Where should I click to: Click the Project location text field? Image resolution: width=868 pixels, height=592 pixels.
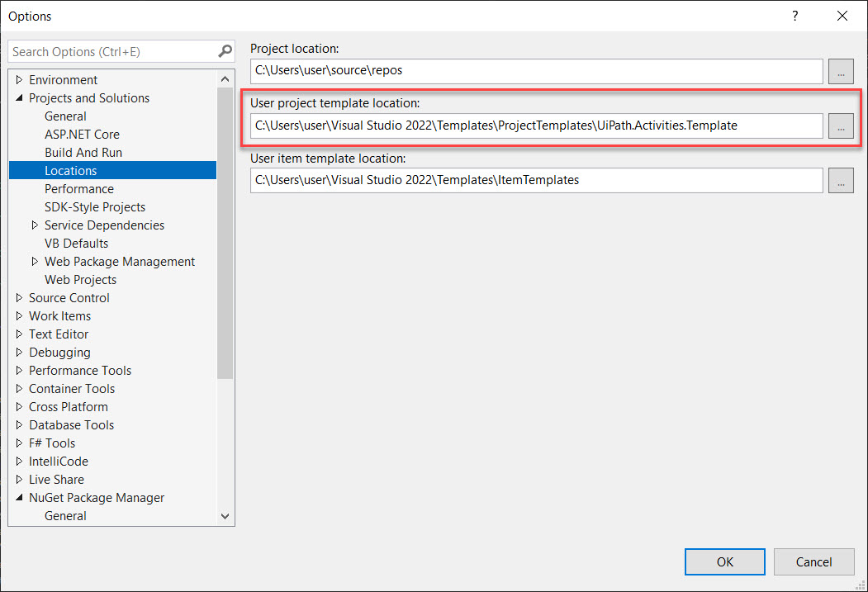tap(536, 71)
